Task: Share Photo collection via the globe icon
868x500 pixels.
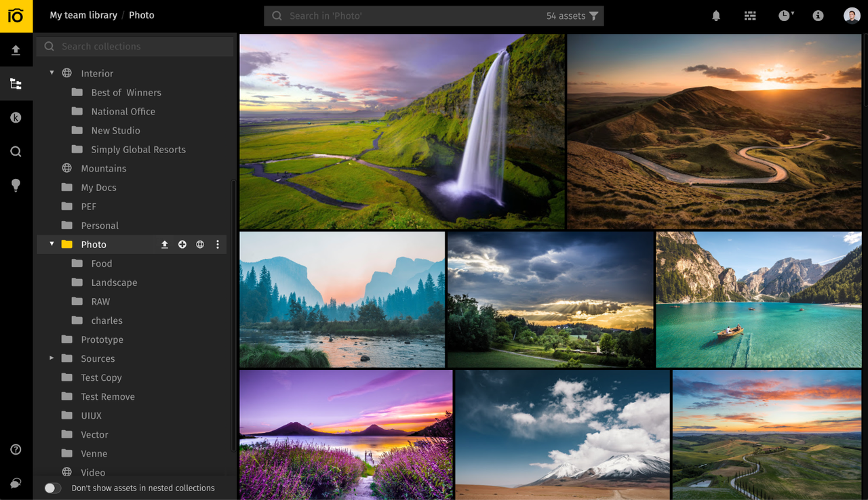Action: coord(199,244)
